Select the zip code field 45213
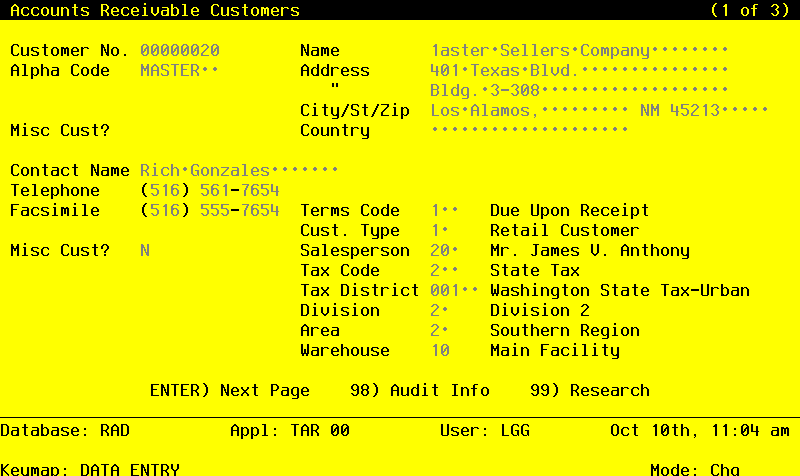The height and width of the screenshot is (476, 800). (x=719, y=110)
